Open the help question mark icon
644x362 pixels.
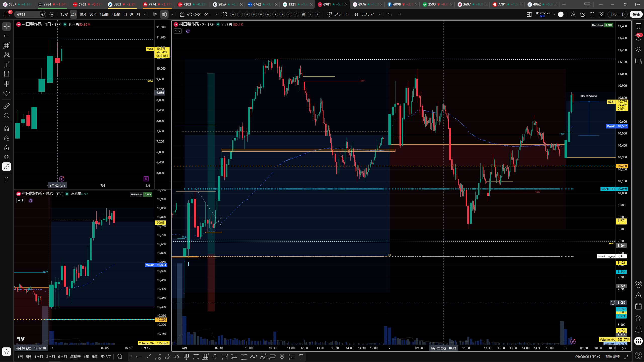click(x=638, y=355)
